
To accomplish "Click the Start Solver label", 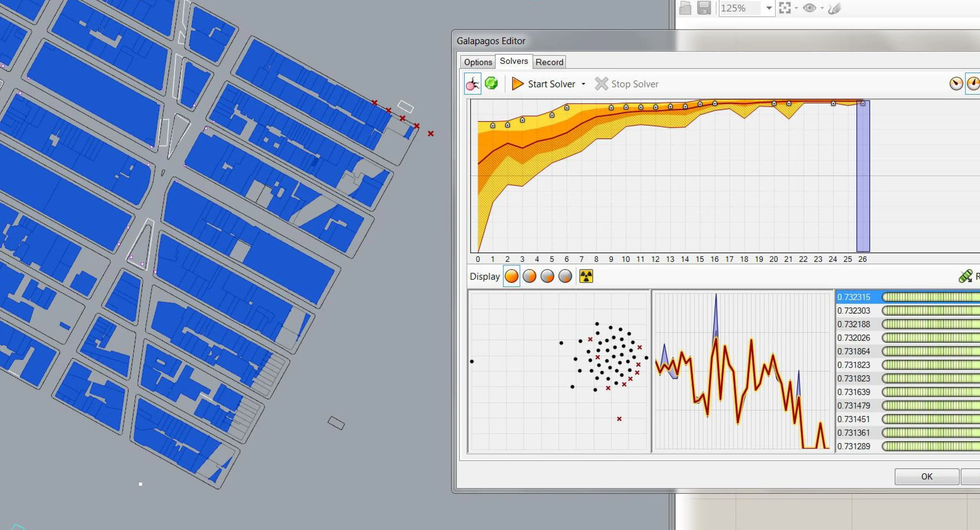I will pyautogui.click(x=552, y=84).
